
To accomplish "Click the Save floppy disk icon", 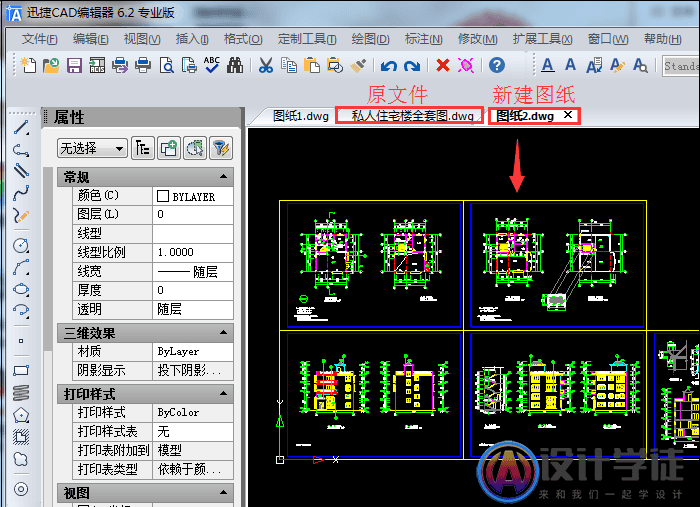I will click(x=74, y=65).
